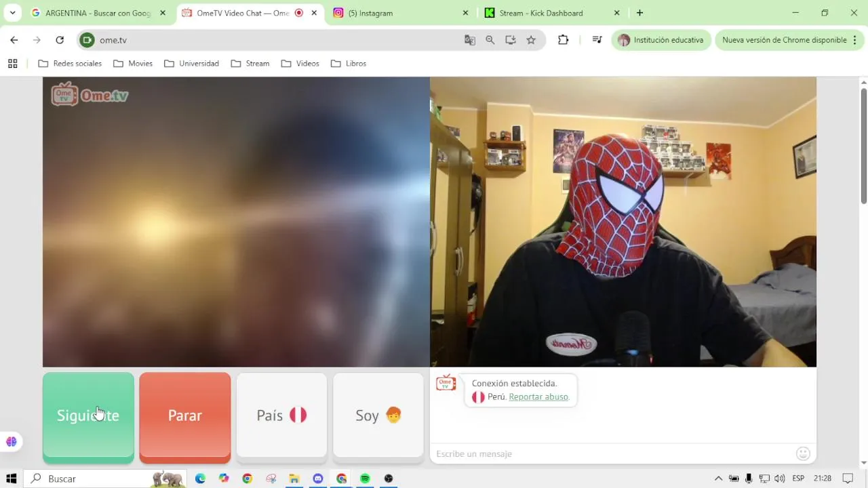Open the clock showing 21:28
The image size is (868, 488).
(x=823, y=479)
